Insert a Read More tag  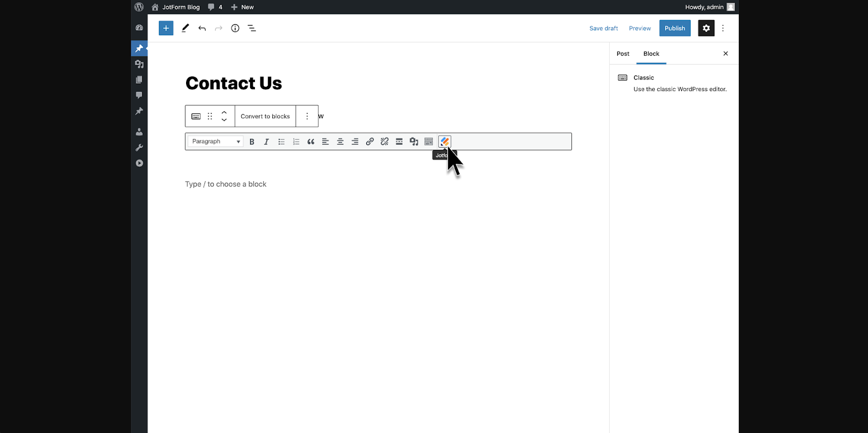pos(399,142)
